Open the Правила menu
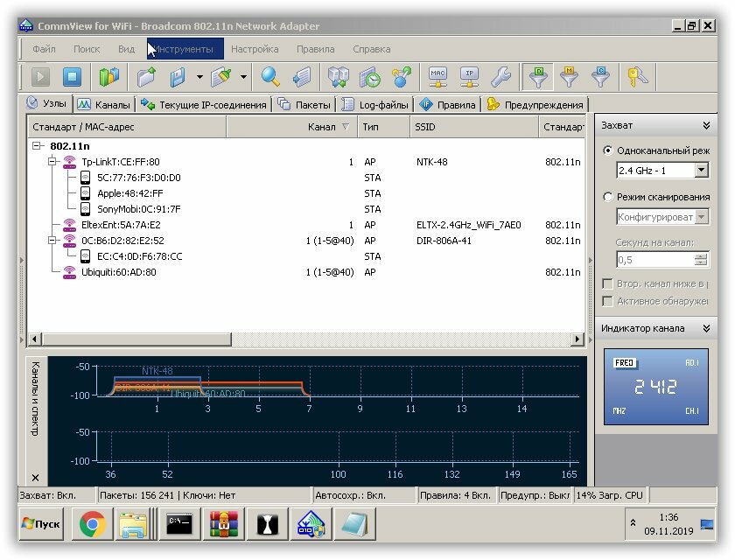Screen dimensions: 735x560 click(315, 49)
